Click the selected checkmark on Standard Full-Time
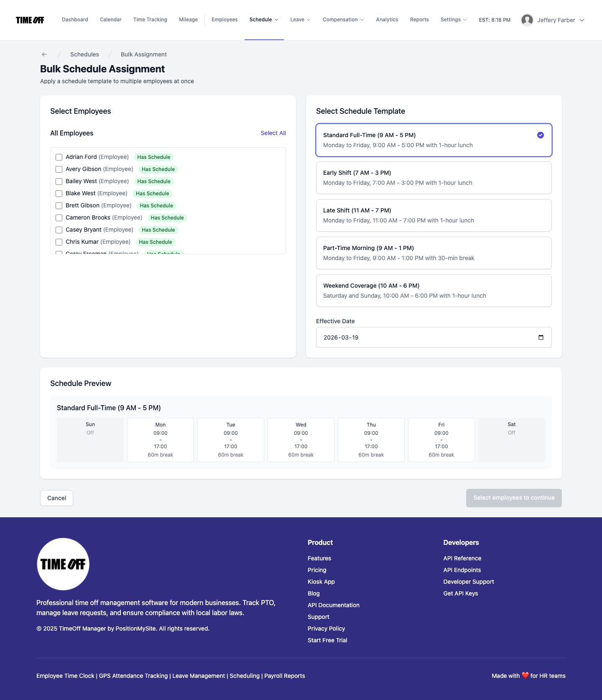This screenshot has height=700, width=602. tap(541, 135)
